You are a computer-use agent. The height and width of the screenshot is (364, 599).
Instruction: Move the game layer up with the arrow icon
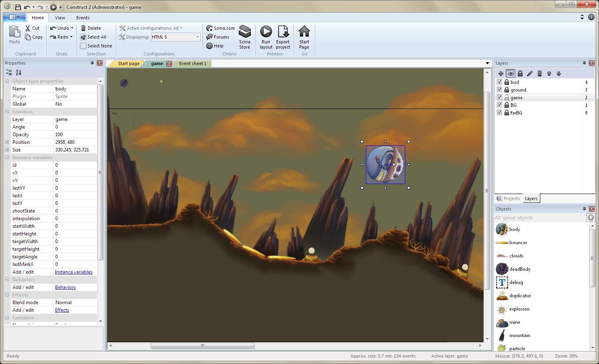549,74
